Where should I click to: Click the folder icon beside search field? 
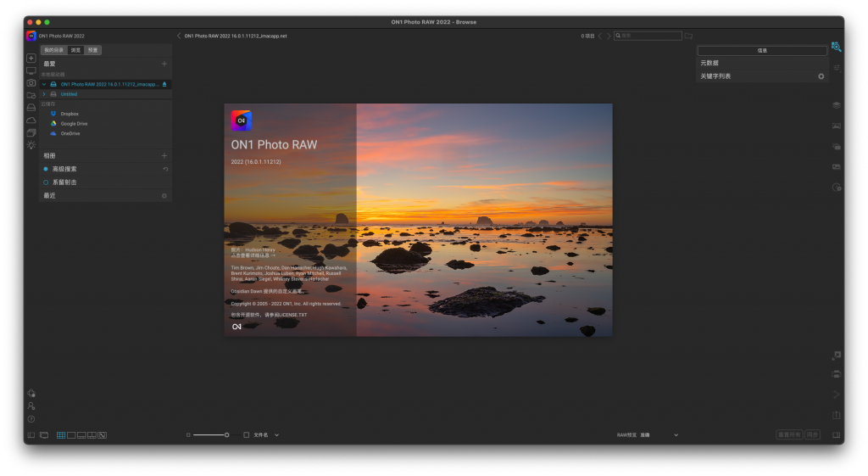(688, 36)
